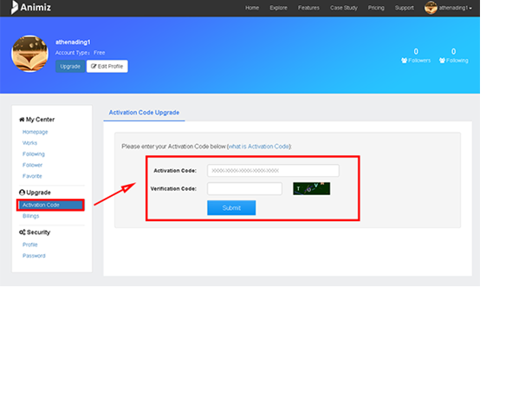532x399 pixels.
Task: Click the Following icon and count in banner
Action: pyautogui.click(x=454, y=56)
